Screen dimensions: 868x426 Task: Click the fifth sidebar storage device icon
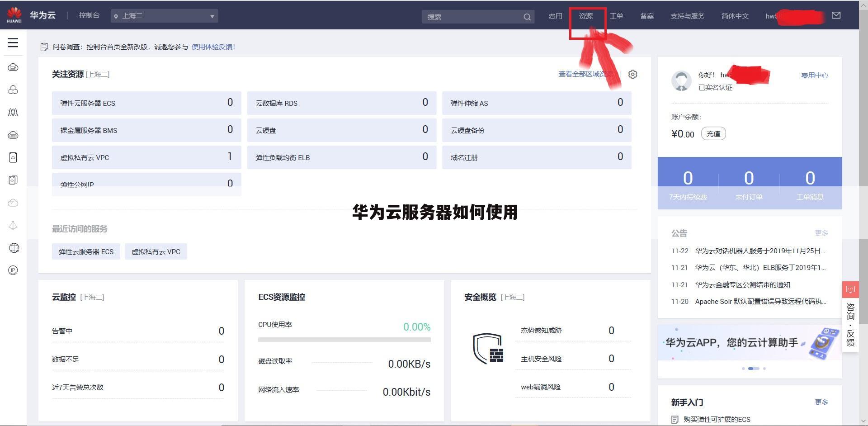point(13,157)
